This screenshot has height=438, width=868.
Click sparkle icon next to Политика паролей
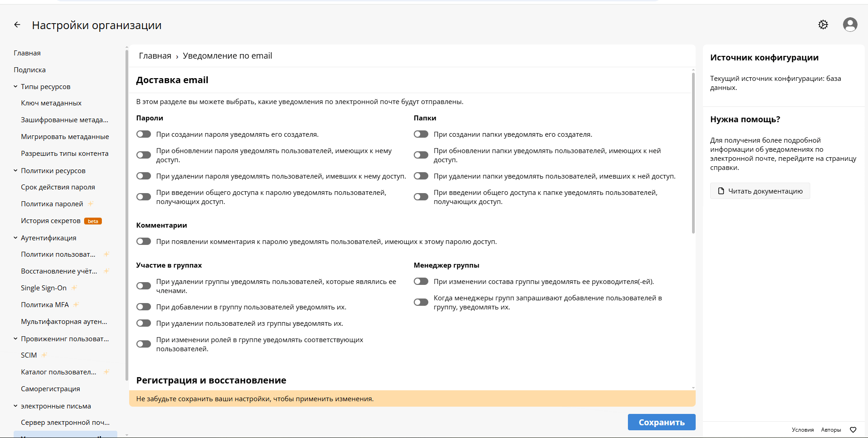point(90,204)
